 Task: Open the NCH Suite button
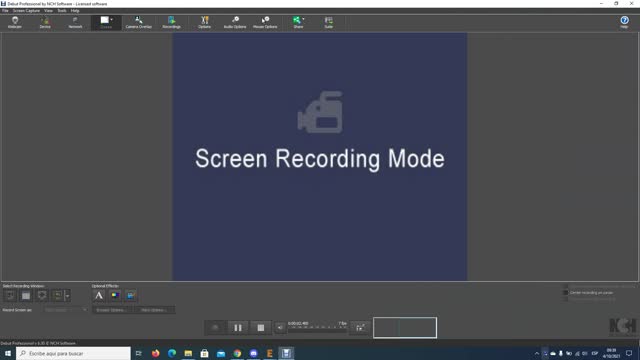pos(329,22)
